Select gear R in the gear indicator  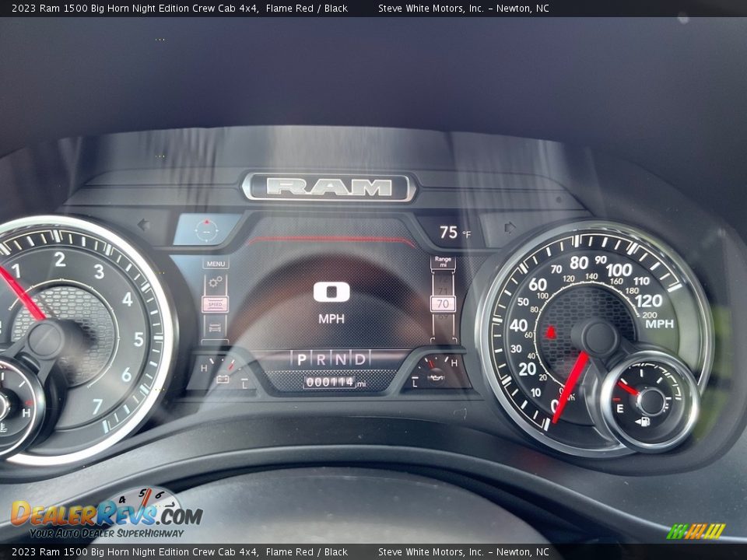tap(321, 359)
